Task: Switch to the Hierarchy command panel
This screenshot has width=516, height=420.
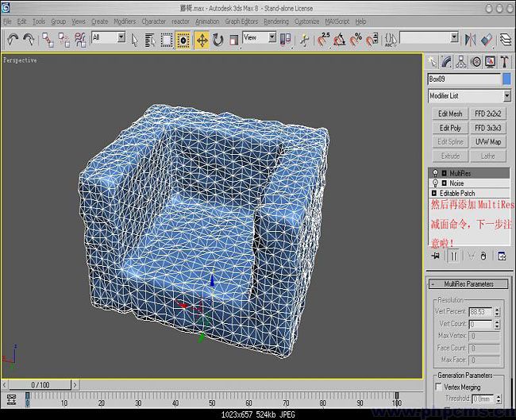Action: (461, 62)
